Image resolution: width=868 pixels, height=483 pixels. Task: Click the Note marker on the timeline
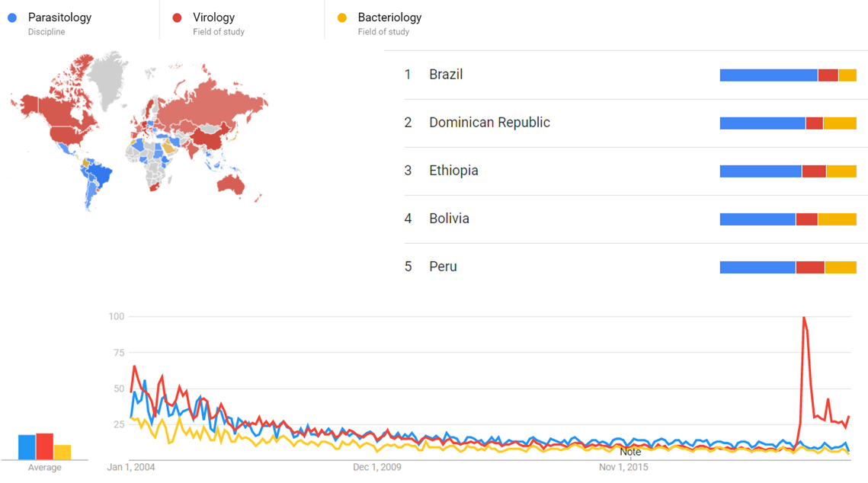[x=630, y=452]
